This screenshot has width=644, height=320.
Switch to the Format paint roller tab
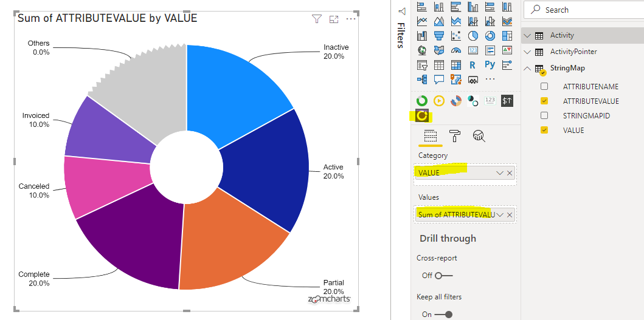pyautogui.click(x=454, y=136)
